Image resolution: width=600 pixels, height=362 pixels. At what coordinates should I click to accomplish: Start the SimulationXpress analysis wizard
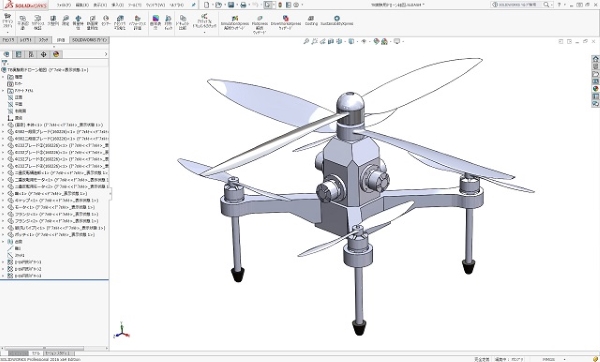pyautogui.click(x=235, y=23)
